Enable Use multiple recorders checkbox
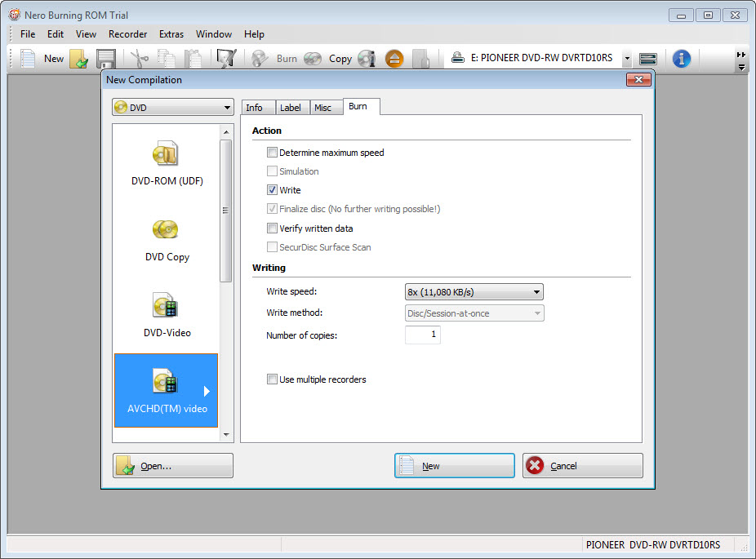The image size is (756, 559). click(x=272, y=379)
